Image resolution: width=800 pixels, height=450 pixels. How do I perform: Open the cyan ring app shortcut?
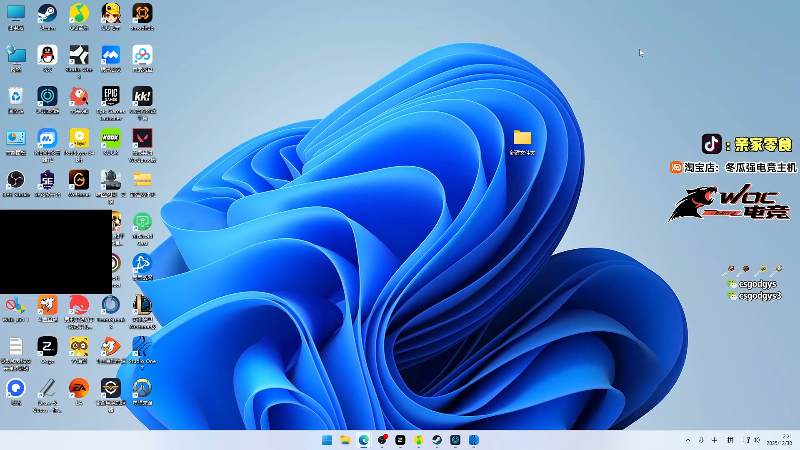(47, 96)
